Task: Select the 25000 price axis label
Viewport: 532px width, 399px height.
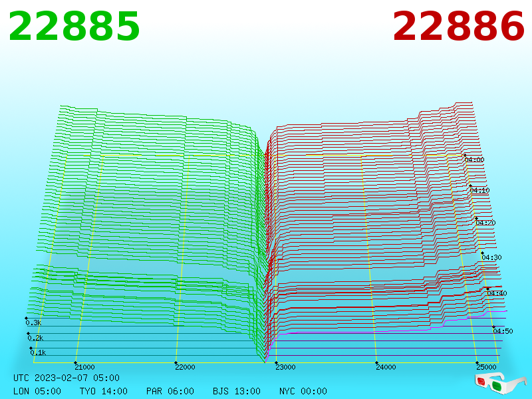Action: coord(487,367)
